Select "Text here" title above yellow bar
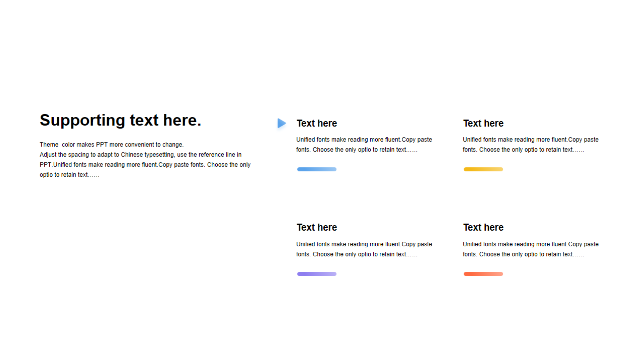This screenshot has height=362, width=644. (483, 123)
